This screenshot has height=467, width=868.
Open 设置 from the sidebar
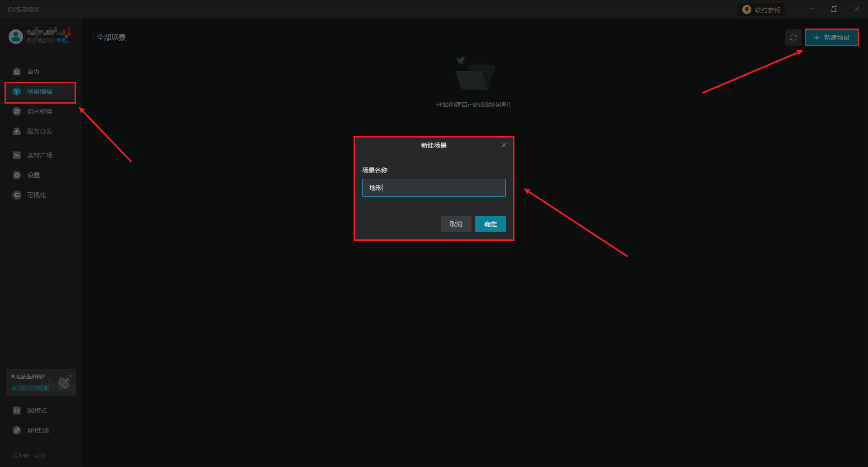point(33,175)
